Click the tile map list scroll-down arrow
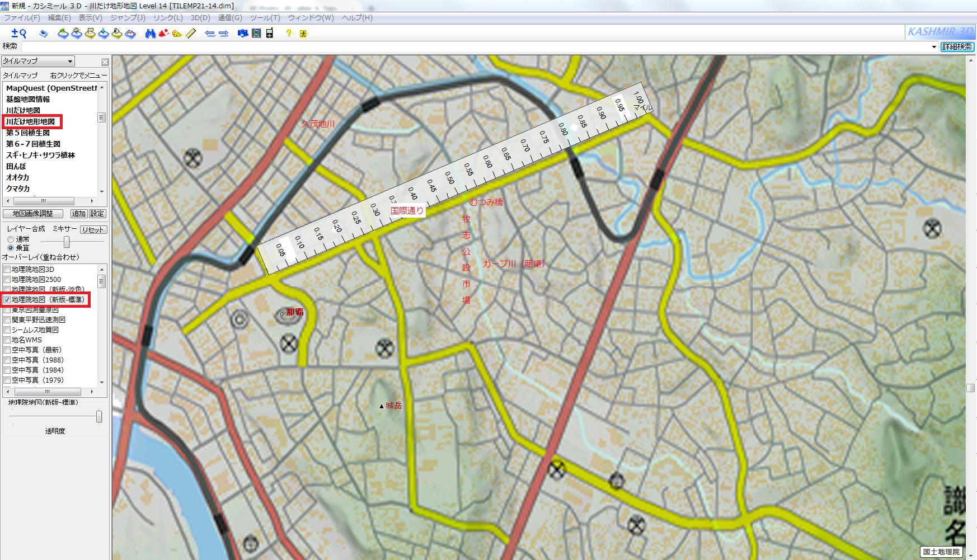Image resolution: width=977 pixels, height=560 pixels. pyautogui.click(x=102, y=191)
